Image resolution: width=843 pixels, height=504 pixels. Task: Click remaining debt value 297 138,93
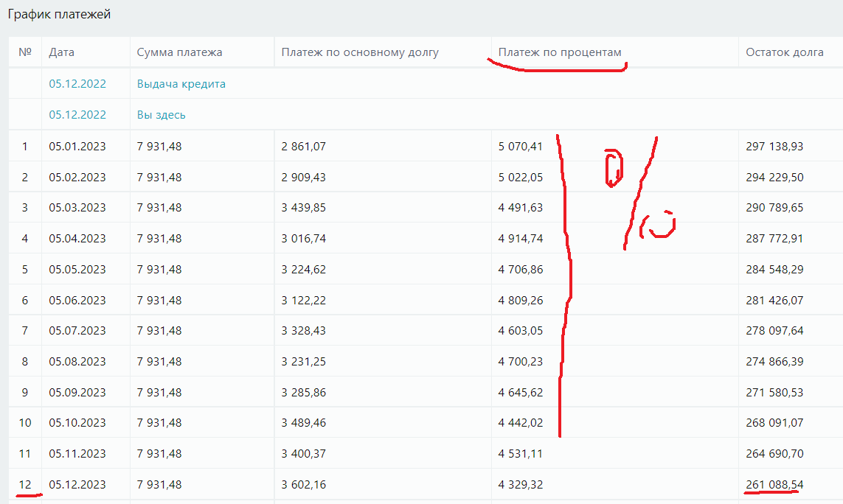774,146
